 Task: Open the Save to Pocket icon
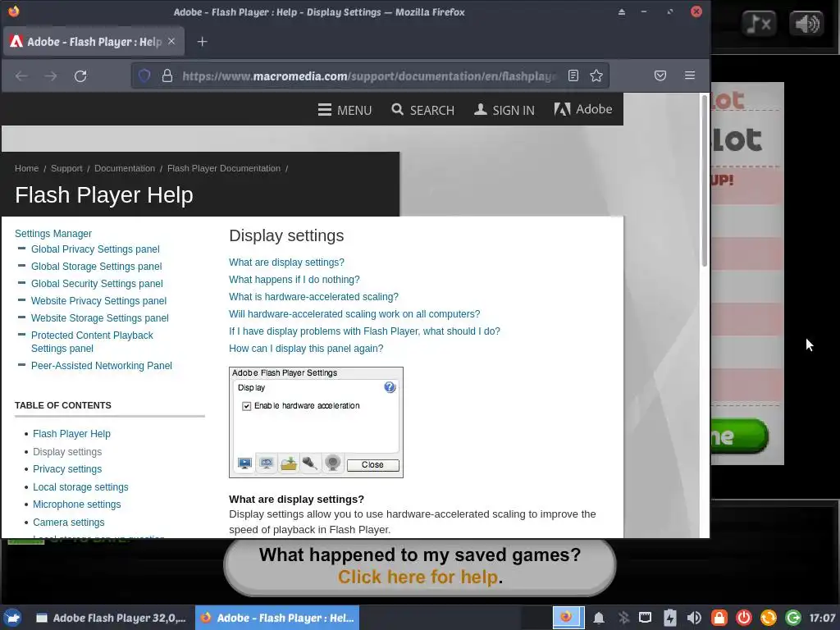(x=660, y=75)
